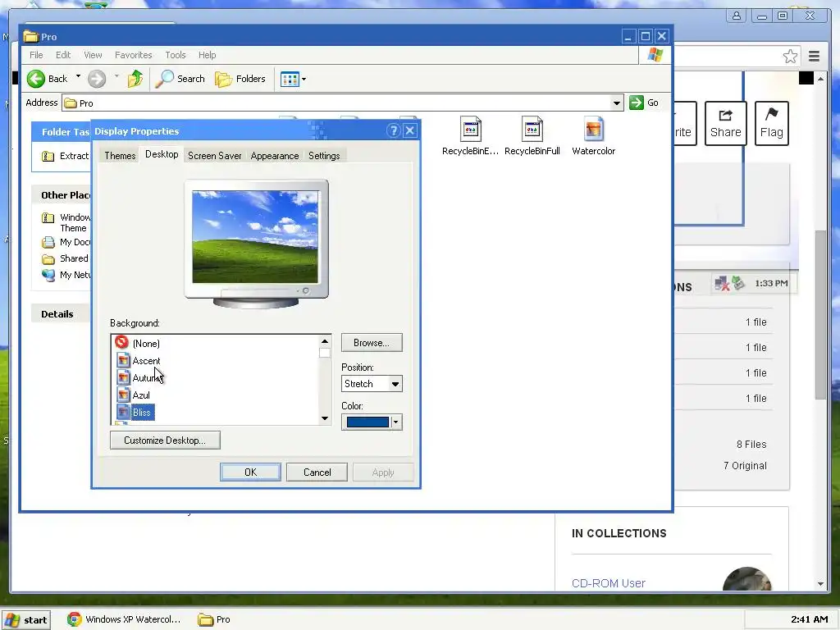840x630 pixels.
Task: Expand the Details panel header
Action: click(61, 314)
